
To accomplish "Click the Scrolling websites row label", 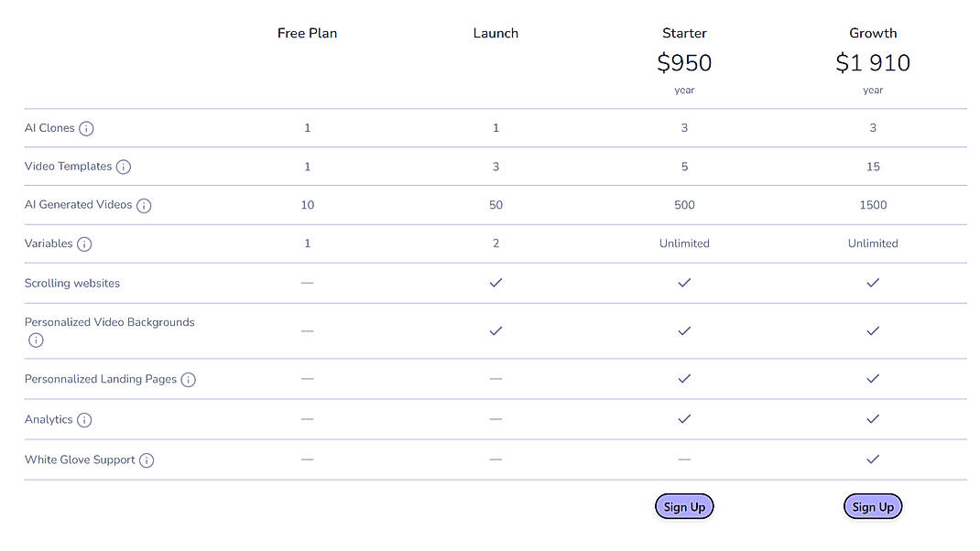I will pyautogui.click(x=71, y=283).
